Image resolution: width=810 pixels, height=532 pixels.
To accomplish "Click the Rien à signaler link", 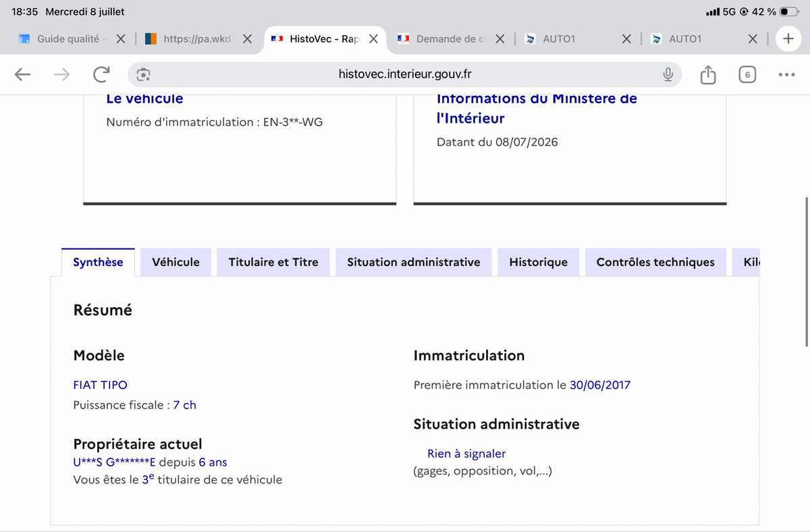I will pyautogui.click(x=466, y=454).
